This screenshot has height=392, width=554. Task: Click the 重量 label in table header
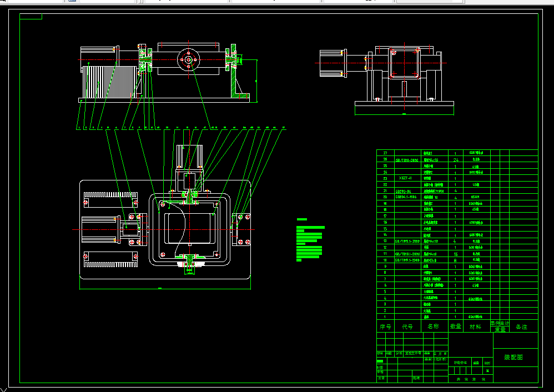pyautogui.click(x=500, y=329)
